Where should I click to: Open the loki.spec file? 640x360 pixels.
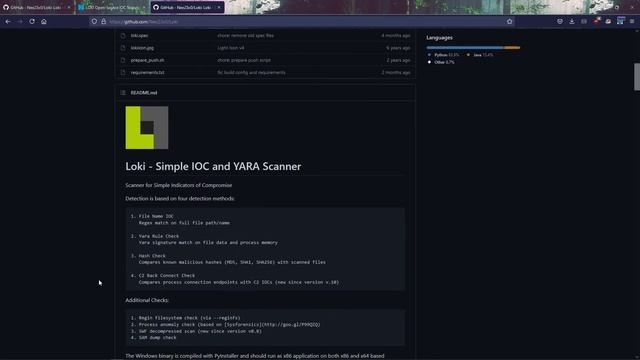click(x=139, y=36)
